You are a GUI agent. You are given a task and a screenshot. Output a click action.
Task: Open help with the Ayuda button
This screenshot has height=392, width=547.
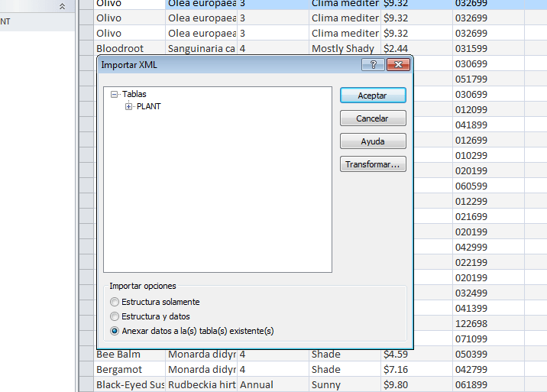[x=372, y=142]
